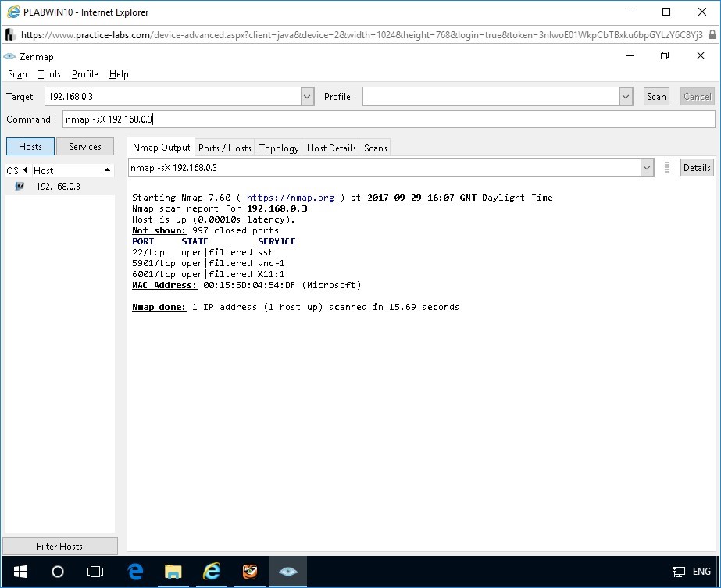Click the MAC Address output line
Viewport: 721px width, 588px height.
[247, 285]
